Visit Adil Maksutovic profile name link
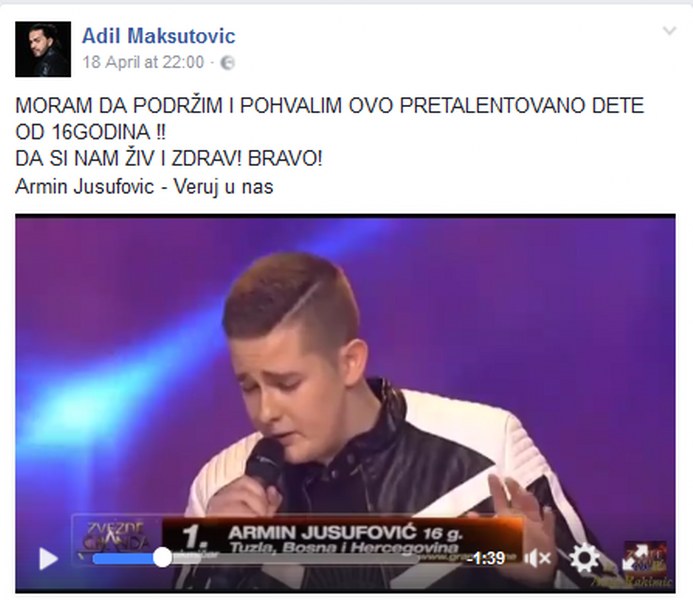 159,36
